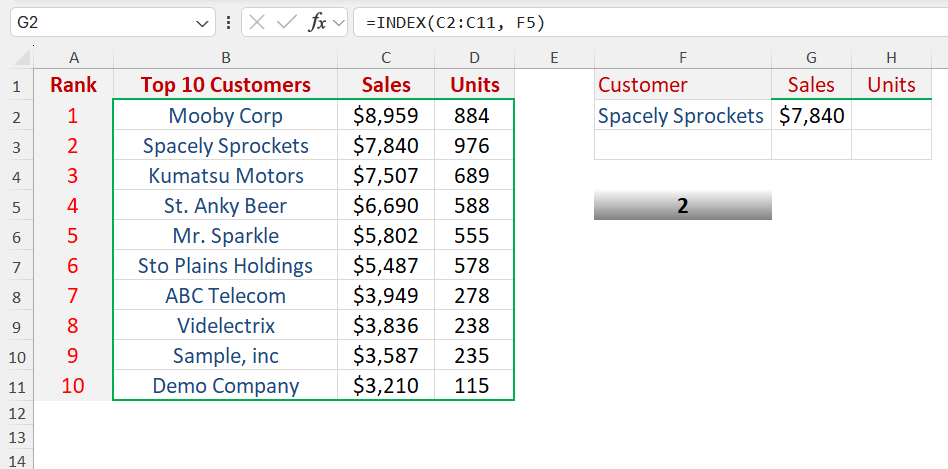The height and width of the screenshot is (469, 948).
Task: Open the Name Box dropdown arrow
Action: click(203, 22)
